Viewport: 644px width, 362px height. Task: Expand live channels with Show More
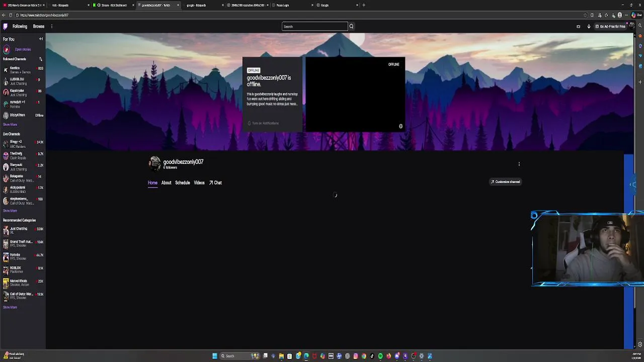tap(10, 211)
